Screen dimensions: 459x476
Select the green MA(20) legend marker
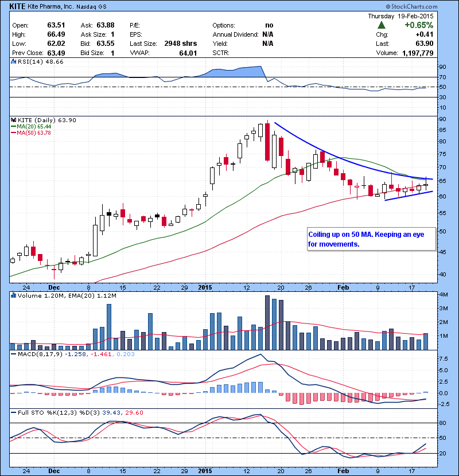click(x=14, y=126)
